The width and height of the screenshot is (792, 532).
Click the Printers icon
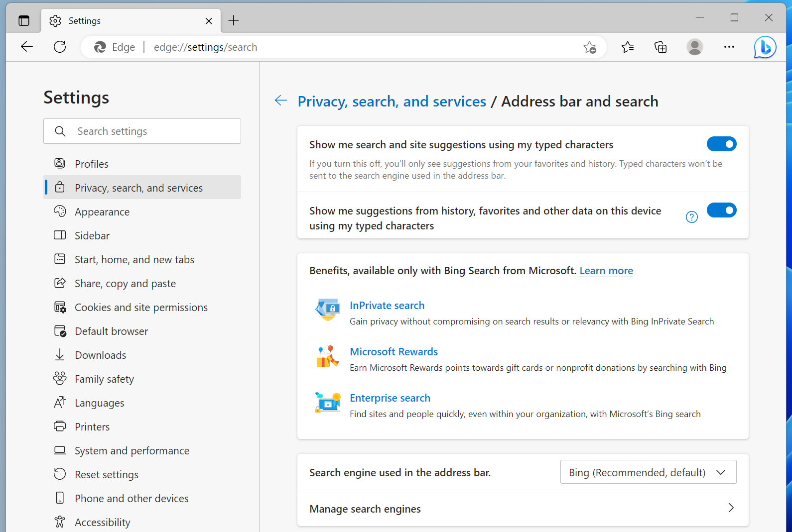pyautogui.click(x=60, y=426)
